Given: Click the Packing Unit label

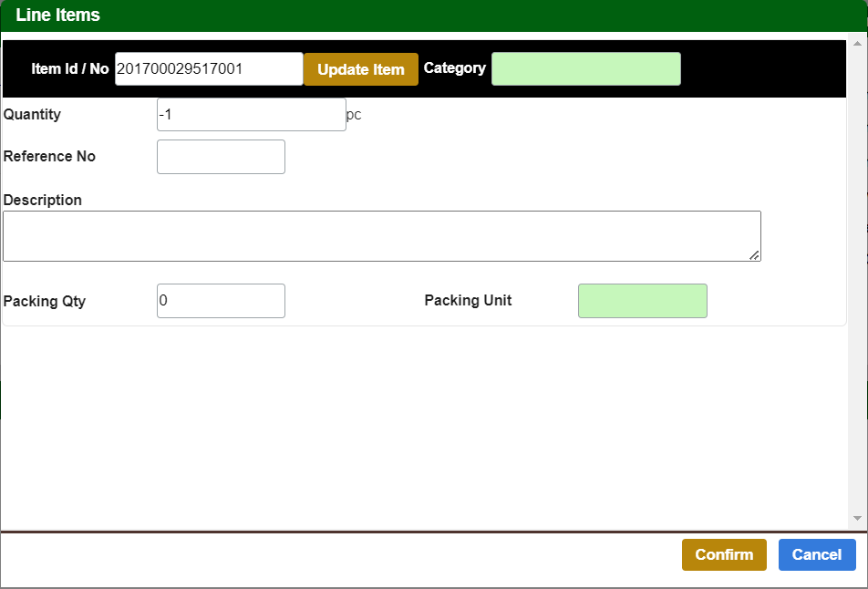Looking at the screenshot, I should (x=468, y=301).
